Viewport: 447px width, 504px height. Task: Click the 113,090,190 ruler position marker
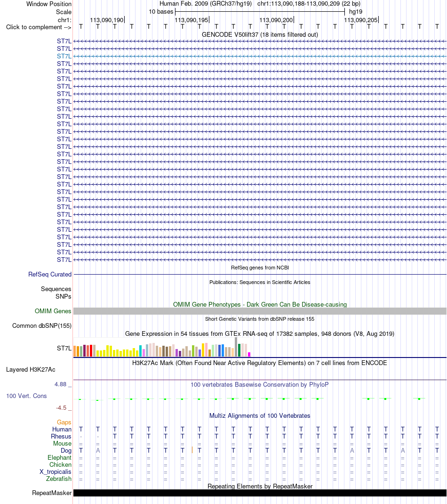pos(107,20)
